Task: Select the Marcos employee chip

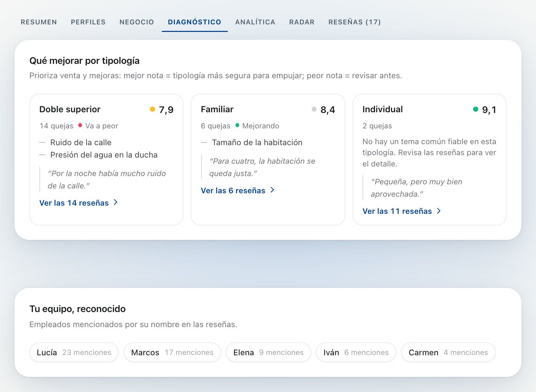Action: click(x=172, y=352)
